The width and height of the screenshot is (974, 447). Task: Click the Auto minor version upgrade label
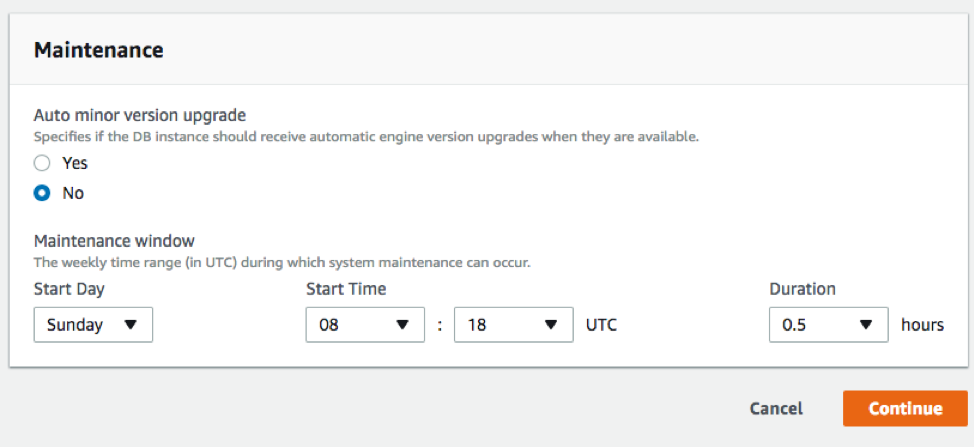(140, 115)
